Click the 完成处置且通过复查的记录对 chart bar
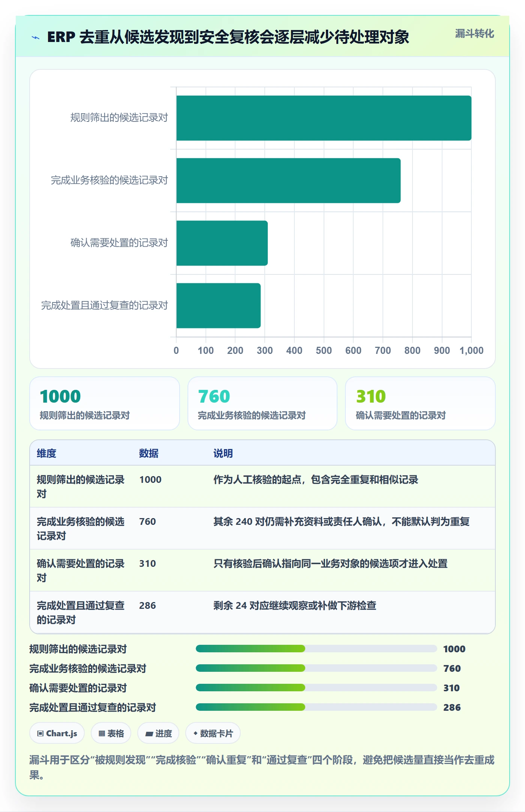 click(218, 306)
